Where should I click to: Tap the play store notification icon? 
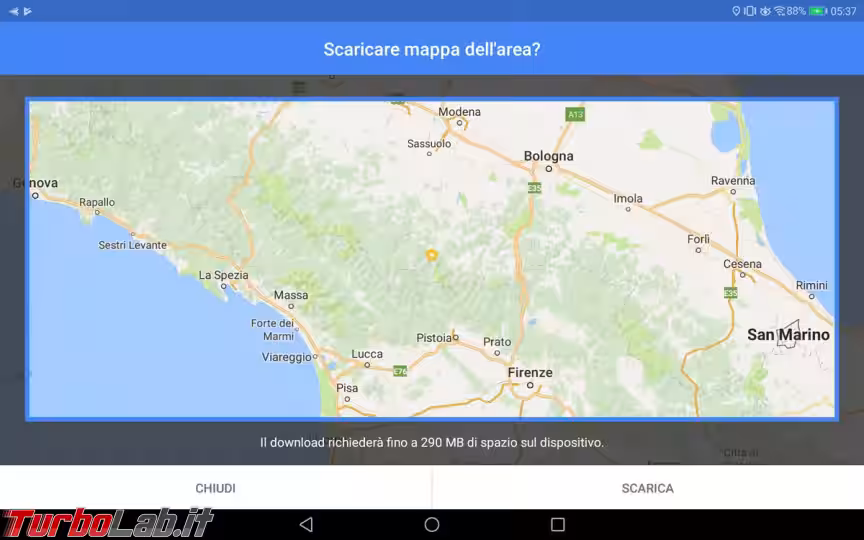point(28,11)
